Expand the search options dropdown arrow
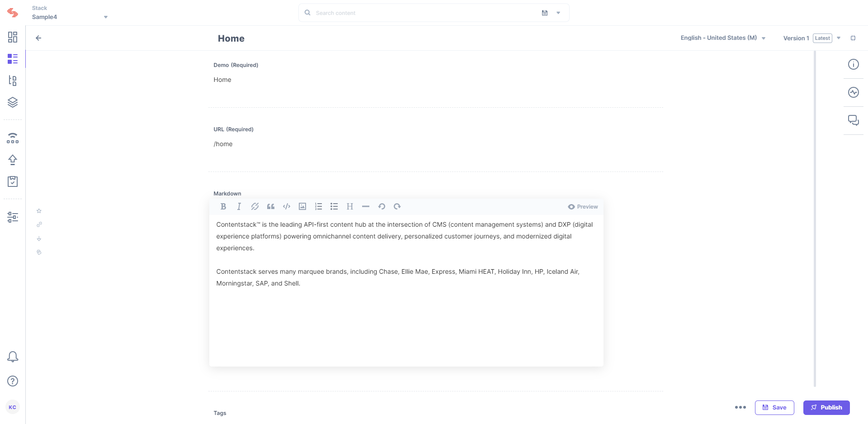 point(558,13)
